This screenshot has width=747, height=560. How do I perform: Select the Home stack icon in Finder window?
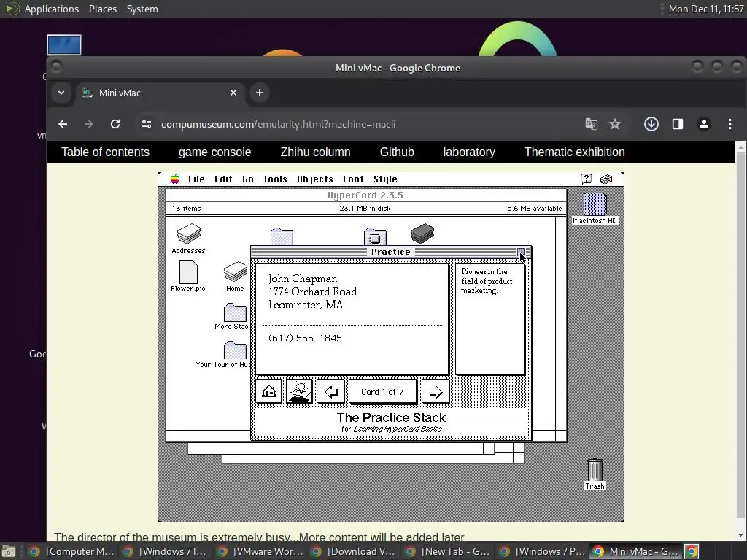235,276
